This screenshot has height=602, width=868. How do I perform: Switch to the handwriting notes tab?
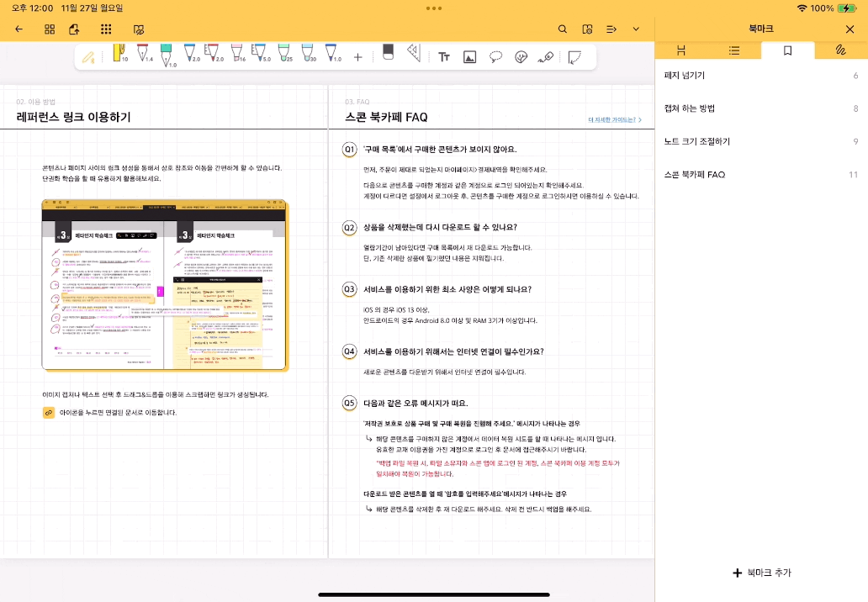(841, 50)
